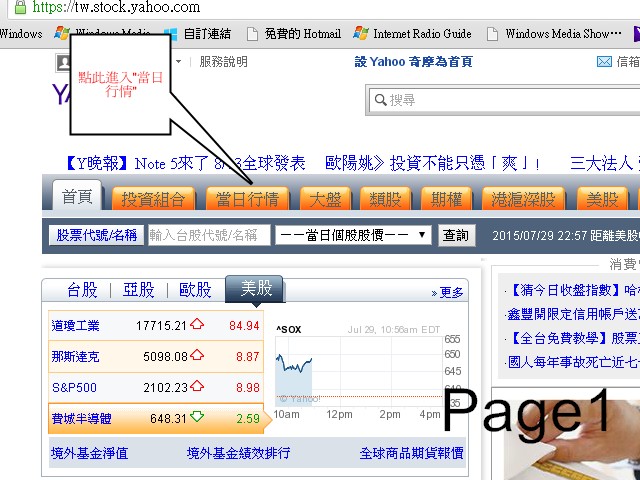Viewport: 640px width, 480px height.
Task: Open 境外基金淨值 link
Action: pyautogui.click(x=90, y=453)
